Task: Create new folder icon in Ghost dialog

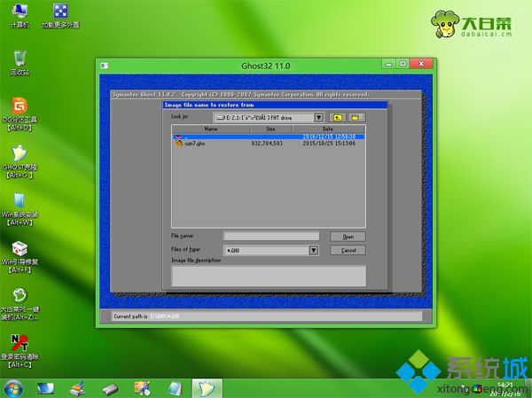Action: pyautogui.click(x=356, y=117)
